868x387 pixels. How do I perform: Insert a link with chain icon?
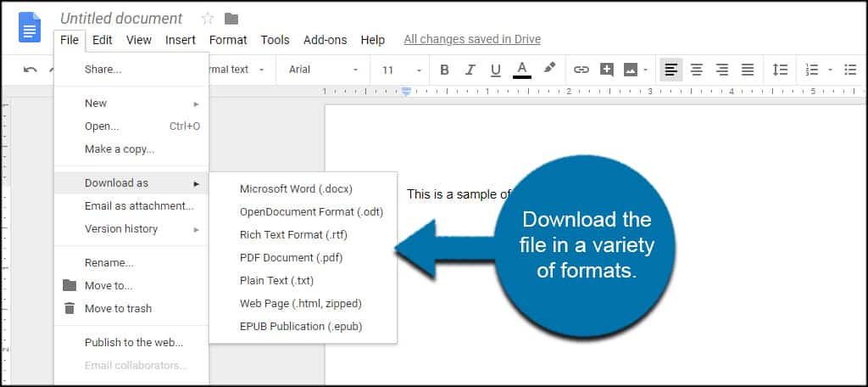pyautogui.click(x=581, y=70)
